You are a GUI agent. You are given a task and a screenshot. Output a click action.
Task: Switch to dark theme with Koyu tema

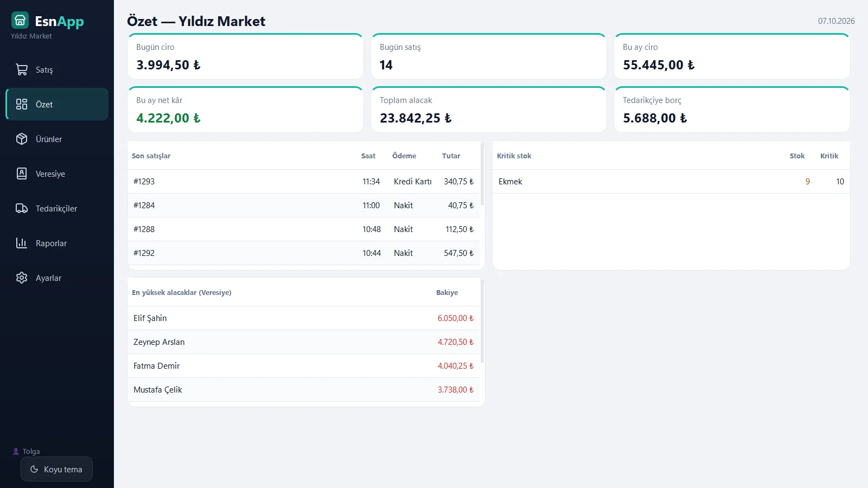point(56,469)
